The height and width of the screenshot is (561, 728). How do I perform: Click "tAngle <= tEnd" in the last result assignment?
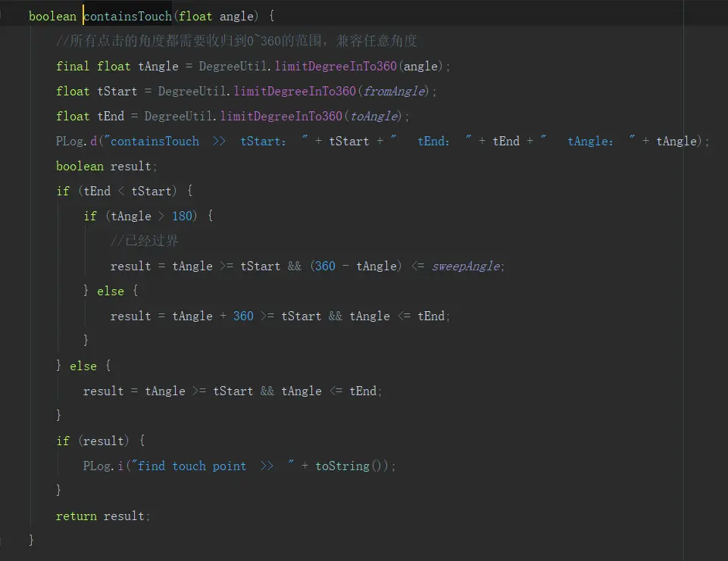(329, 391)
